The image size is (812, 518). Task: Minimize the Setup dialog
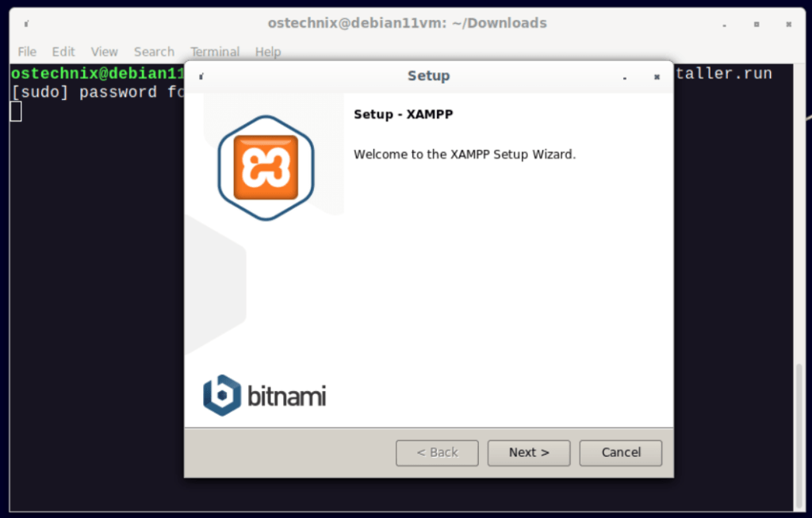[x=625, y=77]
